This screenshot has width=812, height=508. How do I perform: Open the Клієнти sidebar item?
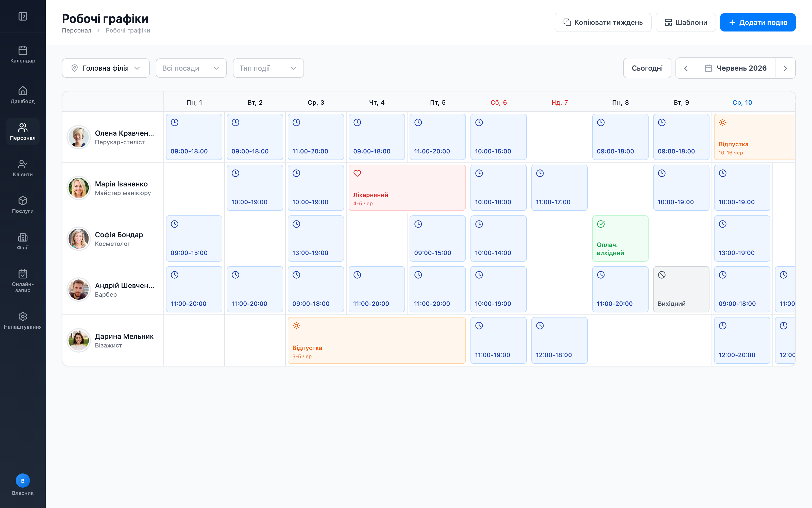click(23, 168)
